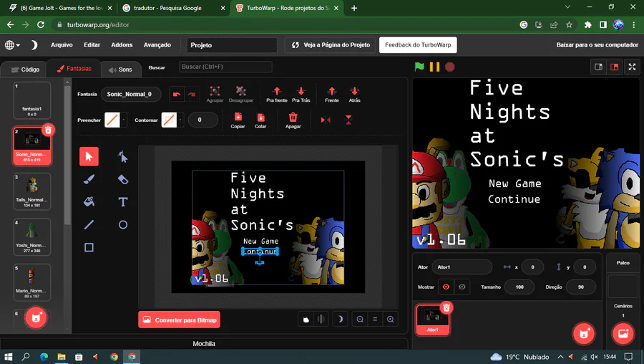Switch to the Sons tab
This screenshot has height=364, width=644.
coord(120,70)
